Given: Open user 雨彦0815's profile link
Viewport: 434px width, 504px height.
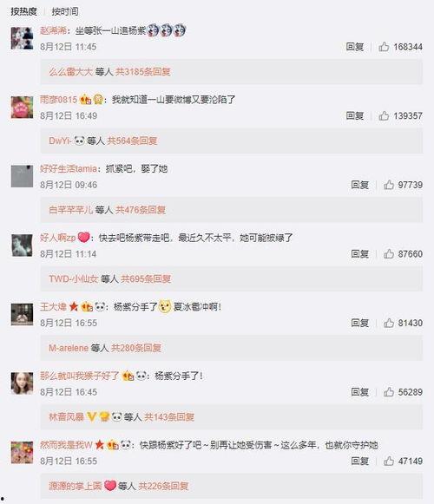Looking at the screenshot, I should tap(58, 100).
